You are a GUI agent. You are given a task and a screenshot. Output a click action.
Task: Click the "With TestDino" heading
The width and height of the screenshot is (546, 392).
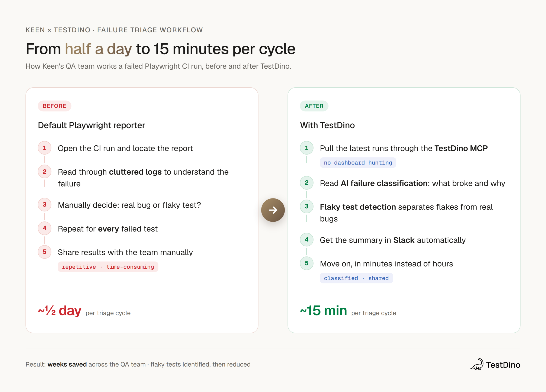(x=327, y=125)
